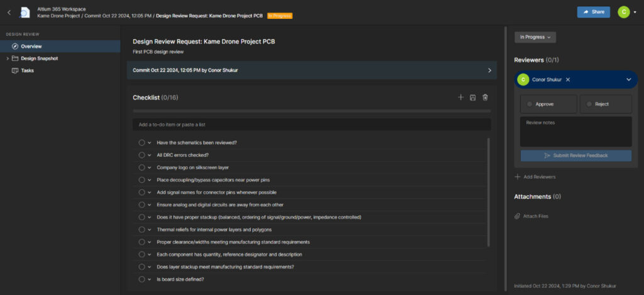Collapse the Conor Shukur reviewer panel
The image size is (644, 295).
click(628, 80)
